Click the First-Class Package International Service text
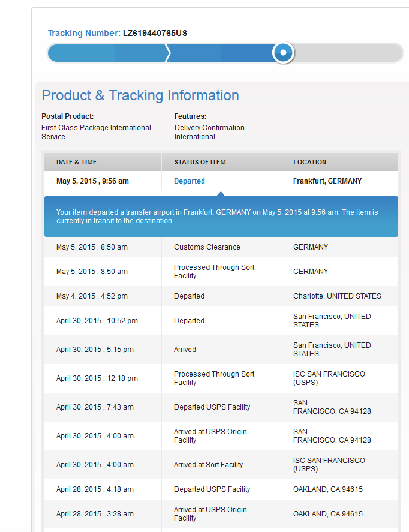409x532 pixels. 96,132
